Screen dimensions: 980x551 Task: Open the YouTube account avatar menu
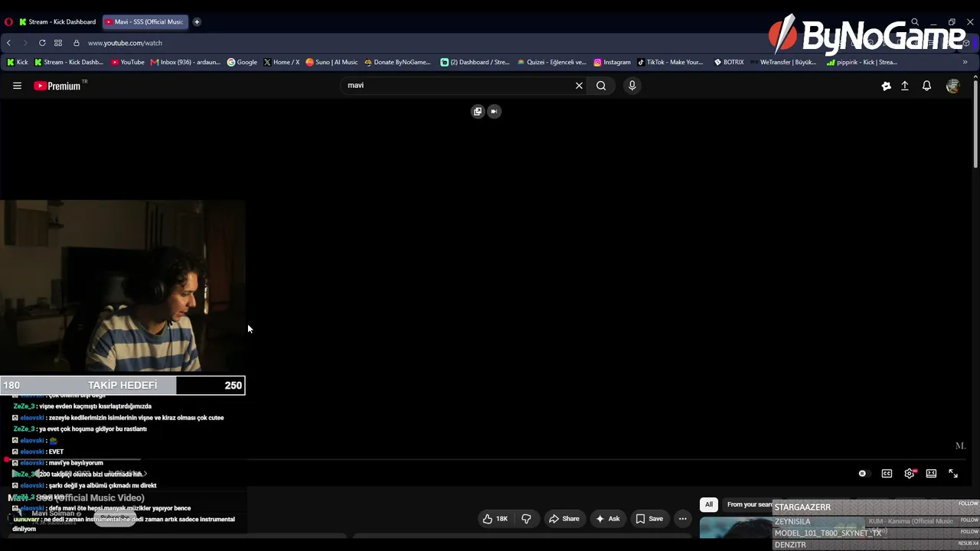952,86
